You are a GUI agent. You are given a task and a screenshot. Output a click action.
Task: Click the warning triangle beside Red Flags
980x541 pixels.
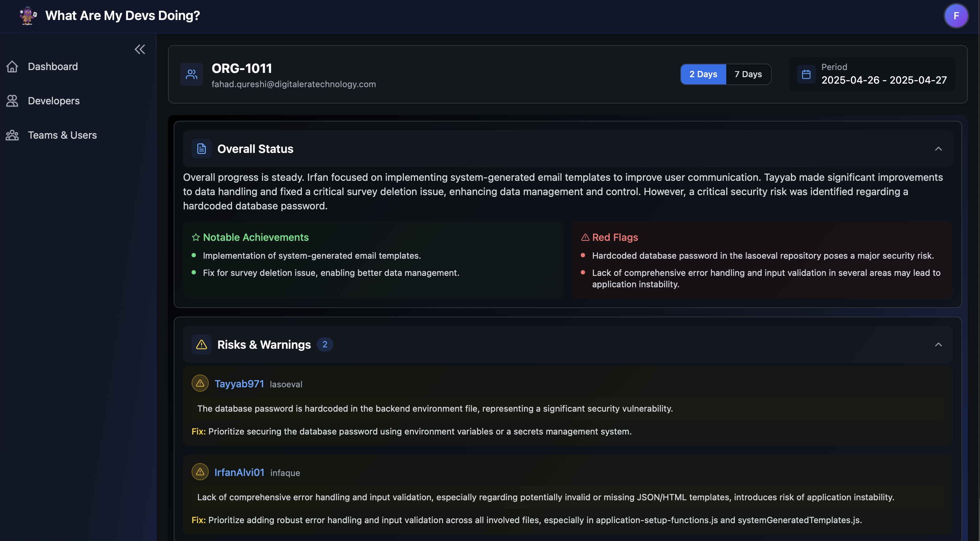coord(585,237)
